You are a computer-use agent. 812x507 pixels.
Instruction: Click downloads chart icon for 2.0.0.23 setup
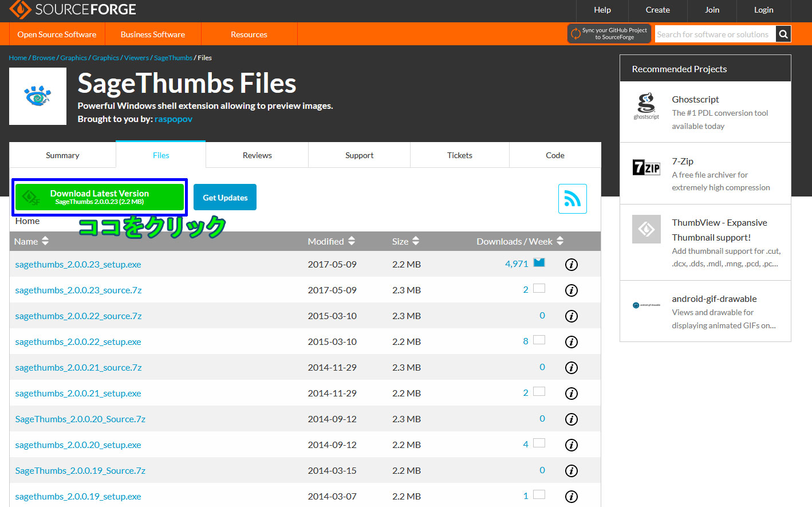(539, 262)
